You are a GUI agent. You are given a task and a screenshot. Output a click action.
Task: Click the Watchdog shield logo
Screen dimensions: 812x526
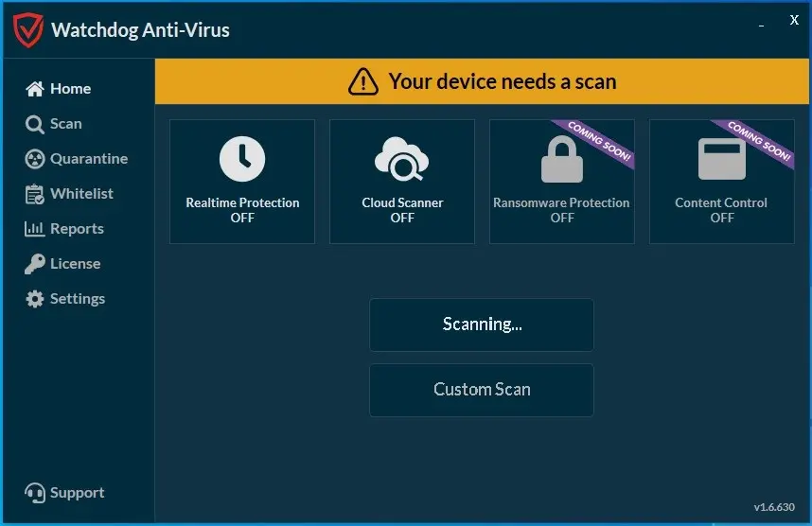pyautogui.click(x=28, y=30)
